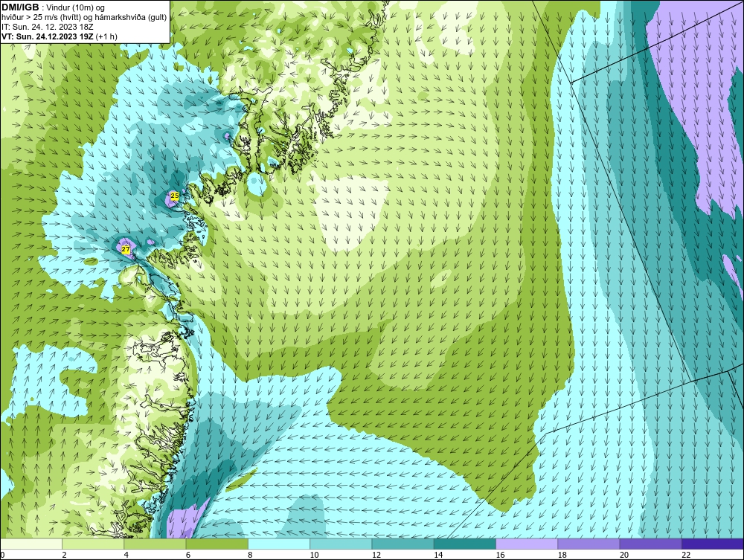Select the 0-2 m/s palest color swatch

[31, 544]
